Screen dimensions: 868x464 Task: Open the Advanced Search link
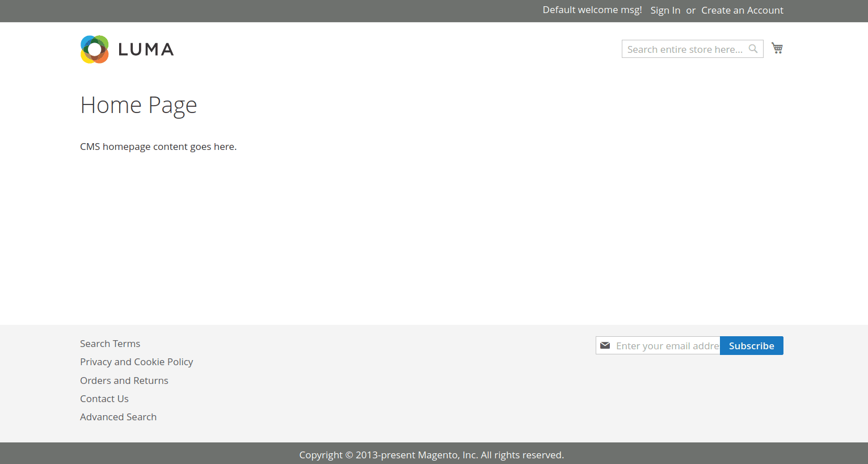[119, 417]
